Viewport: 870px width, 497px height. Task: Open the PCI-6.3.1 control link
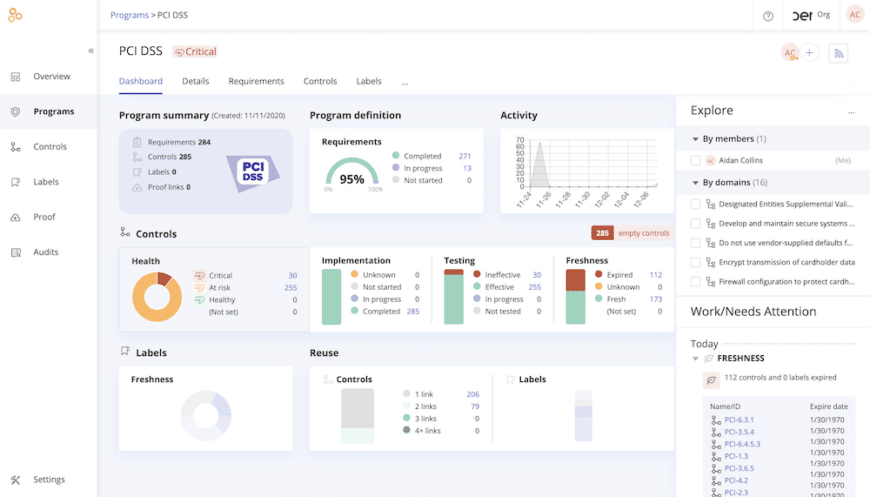739,420
